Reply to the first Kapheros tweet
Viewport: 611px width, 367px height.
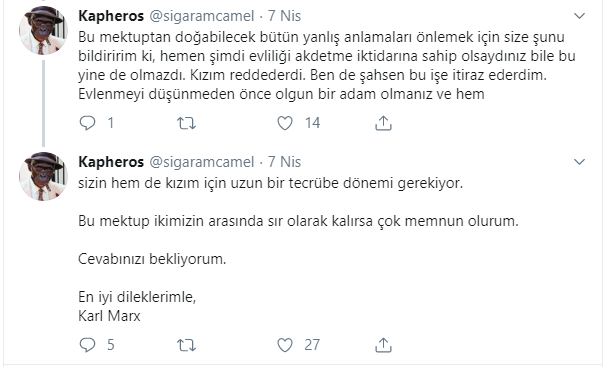(x=87, y=123)
